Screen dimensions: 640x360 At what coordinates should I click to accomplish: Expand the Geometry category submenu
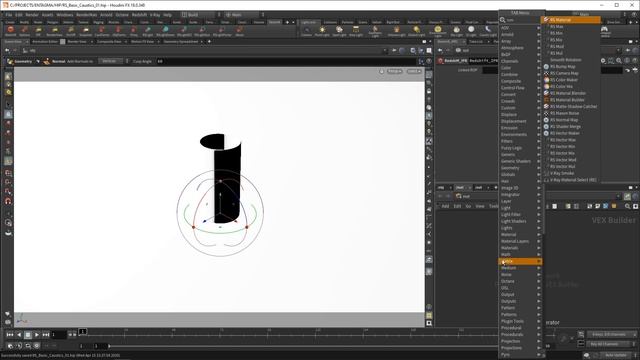coord(520,168)
